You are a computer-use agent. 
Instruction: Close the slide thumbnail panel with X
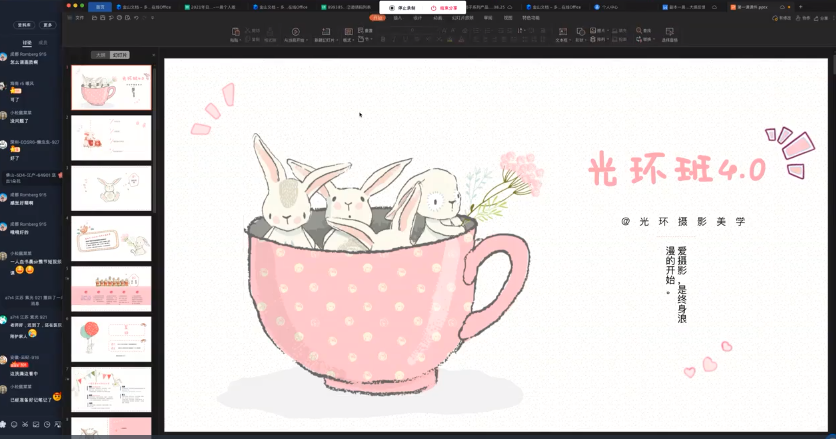[154, 55]
